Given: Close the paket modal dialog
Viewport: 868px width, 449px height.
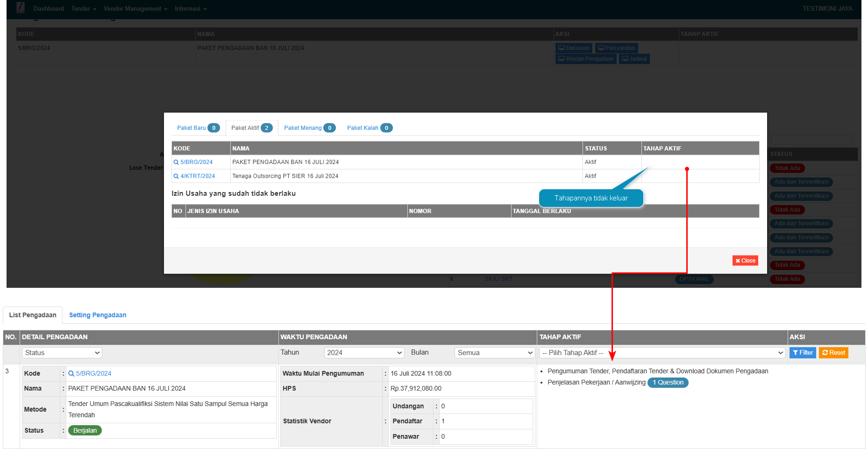Looking at the screenshot, I should click(x=745, y=261).
